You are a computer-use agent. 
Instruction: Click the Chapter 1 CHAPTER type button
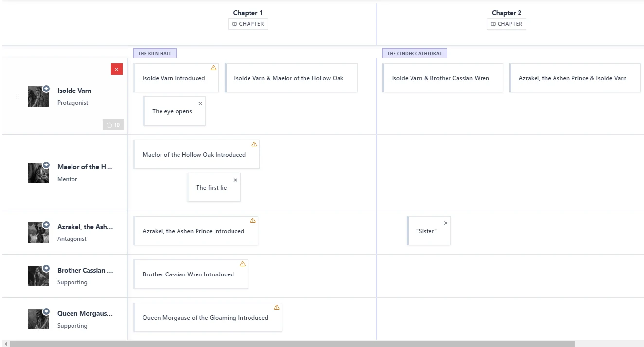point(248,24)
